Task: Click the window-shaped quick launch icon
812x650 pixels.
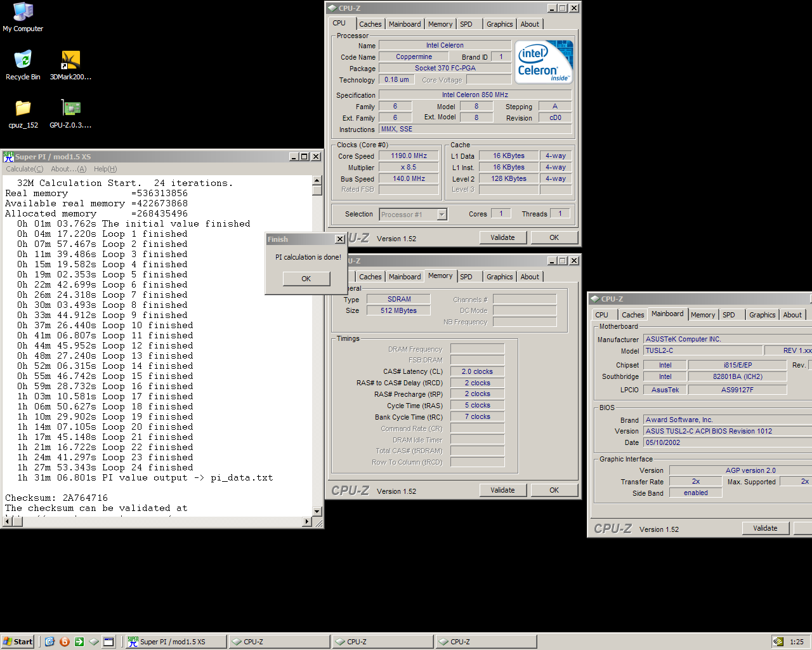Action: [108, 642]
